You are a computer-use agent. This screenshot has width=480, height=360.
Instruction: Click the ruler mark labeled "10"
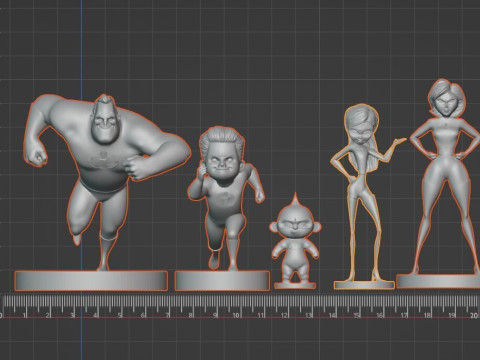point(236,315)
